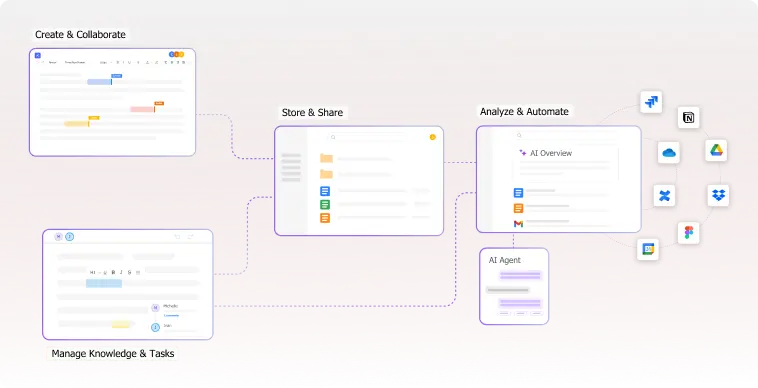Open the Google Calendar icon
The height and width of the screenshot is (388, 758).
coord(648,249)
